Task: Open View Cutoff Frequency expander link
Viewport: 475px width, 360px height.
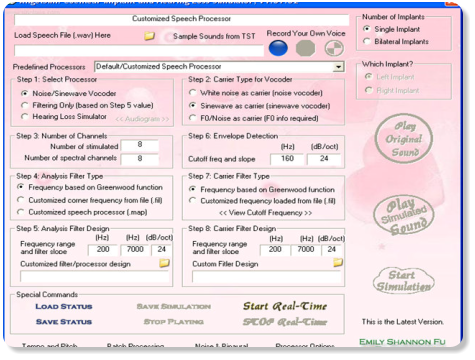Action: pos(265,213)
